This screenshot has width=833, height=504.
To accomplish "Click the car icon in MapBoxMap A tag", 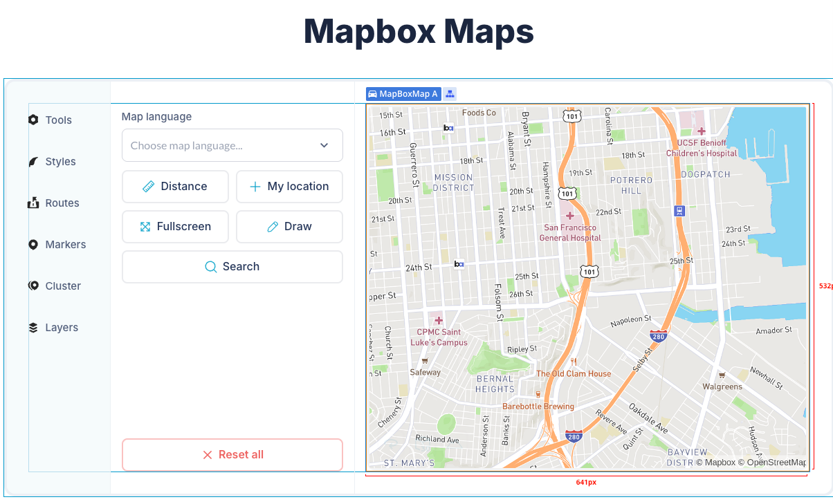I will (x=372, y=94).
